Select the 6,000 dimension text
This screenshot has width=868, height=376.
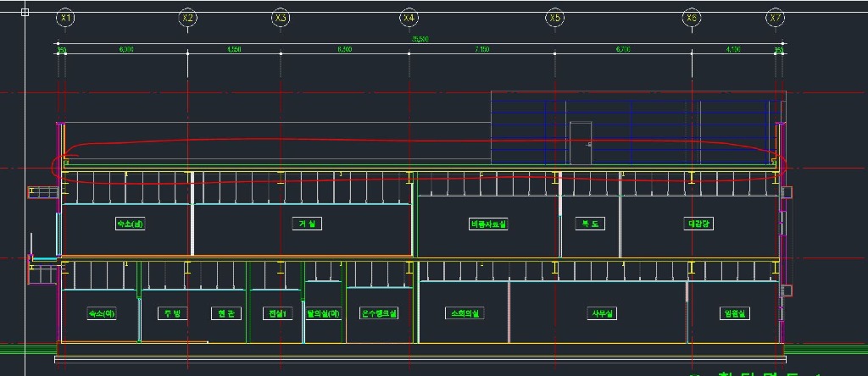tap(127, 49)
